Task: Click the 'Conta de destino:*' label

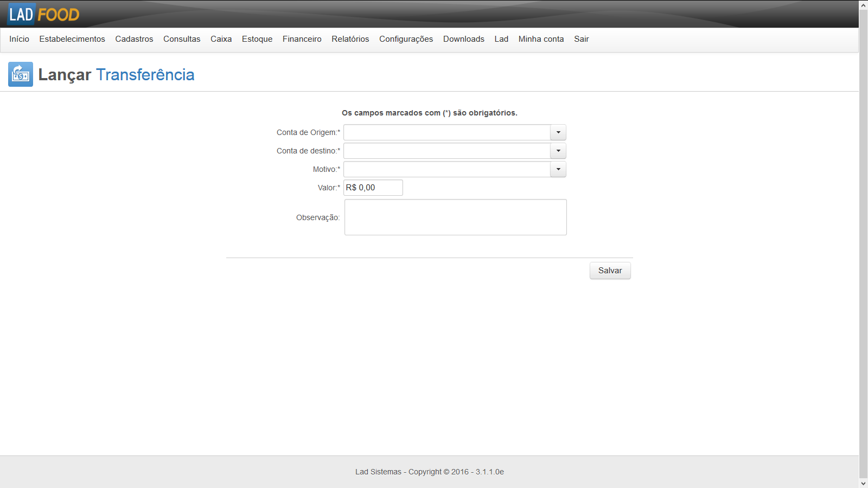Action: point(309,151)
